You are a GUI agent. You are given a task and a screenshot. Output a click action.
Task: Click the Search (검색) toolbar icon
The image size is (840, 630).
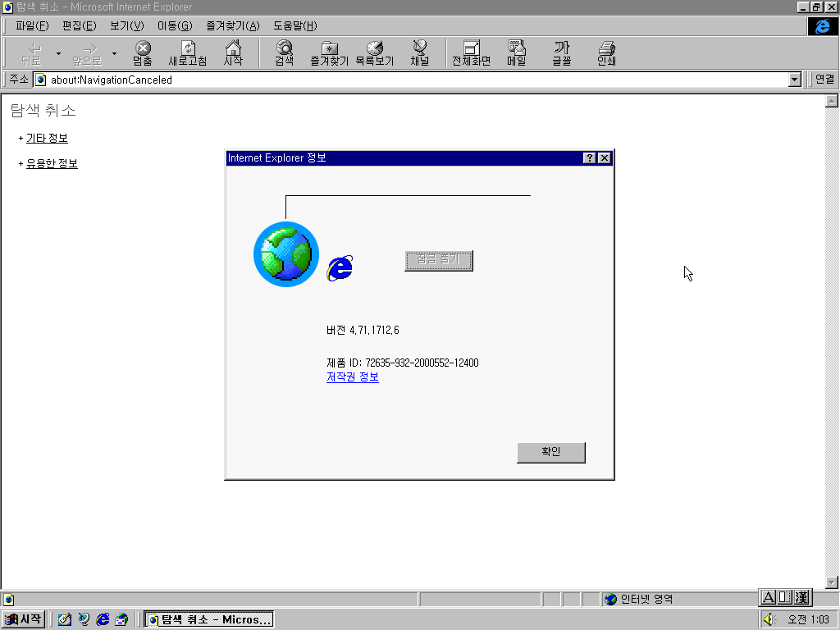(x=285, y=53)
